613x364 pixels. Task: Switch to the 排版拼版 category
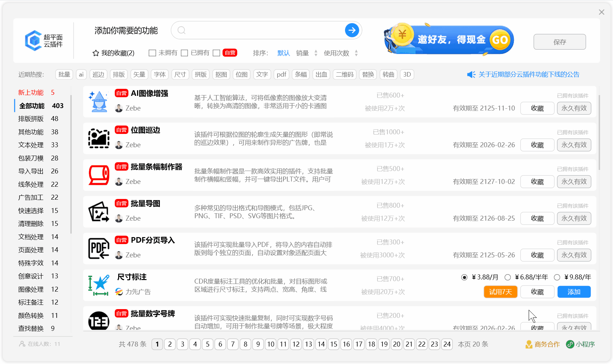[x=31, y=119]
